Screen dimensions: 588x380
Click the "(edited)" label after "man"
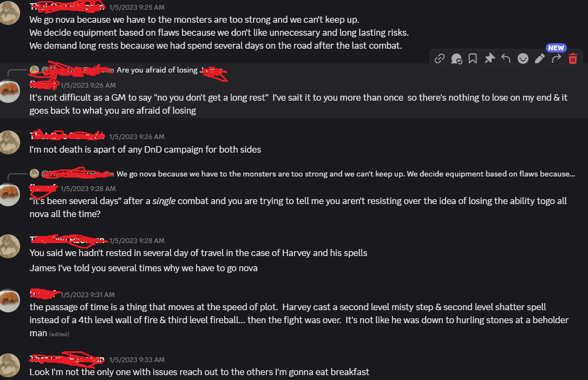pyautogui.click(x=59, y=335)
